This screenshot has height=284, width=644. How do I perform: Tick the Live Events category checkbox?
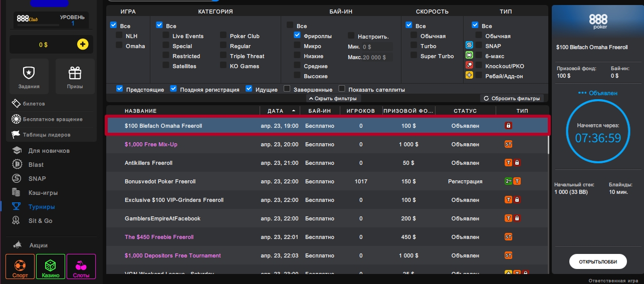(x=166, y=35)
